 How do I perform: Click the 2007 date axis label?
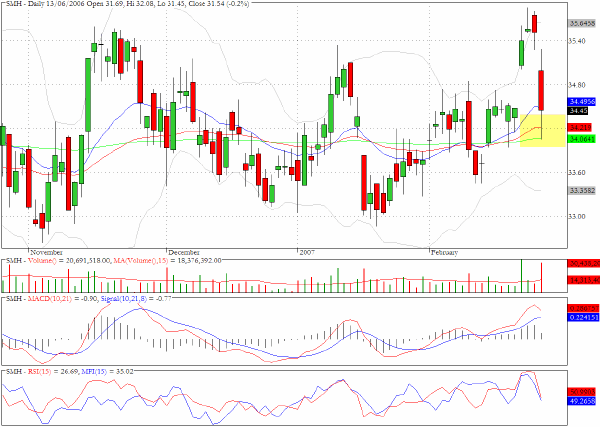[307, 253]
